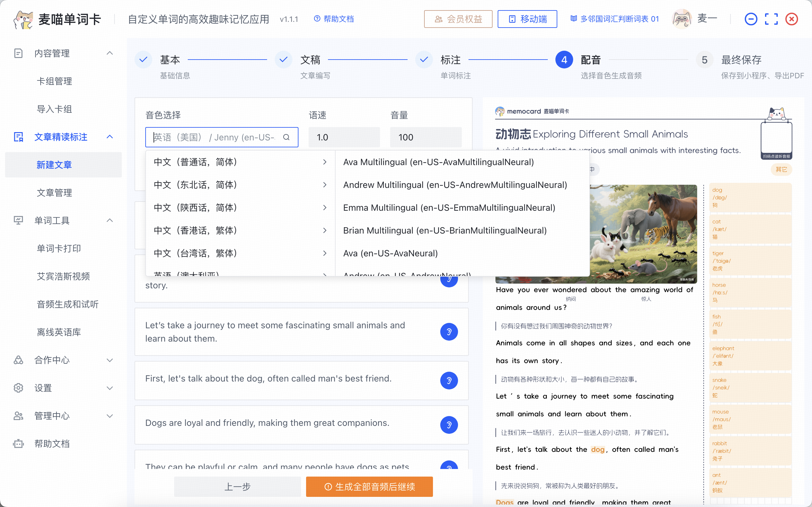Click search icon in voice selection box
812x507 pixels.
click(286, 137)
